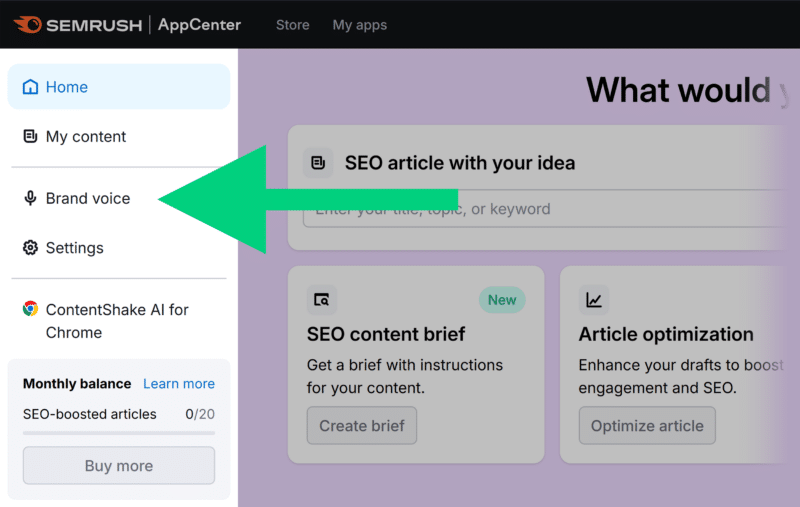Click the title, topic, or keyword input field
Image resolution: width=800 pixels, height=507 pixels.
coord(543,209)
